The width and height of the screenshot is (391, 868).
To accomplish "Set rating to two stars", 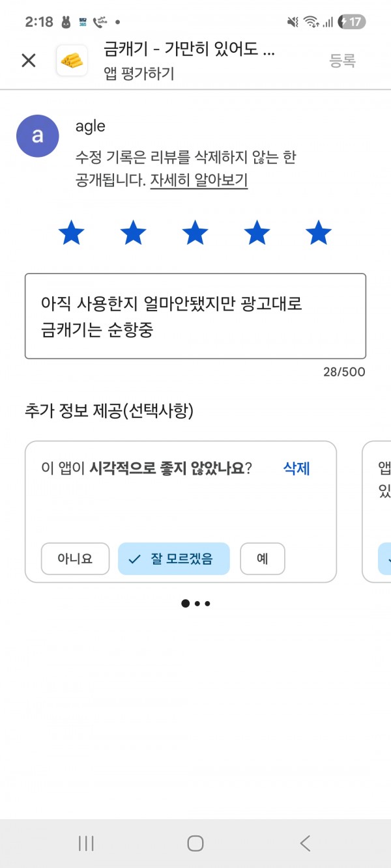I will (133, 232).
